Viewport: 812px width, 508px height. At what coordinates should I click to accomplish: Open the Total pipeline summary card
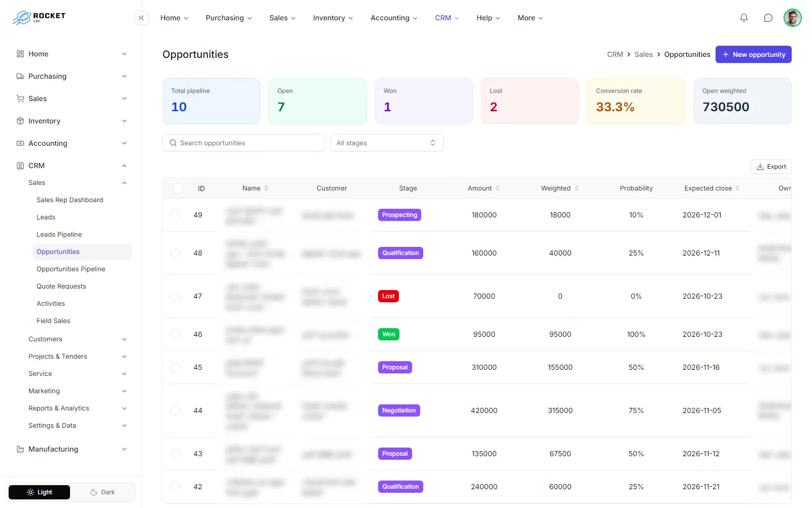(x=211, y=101)
